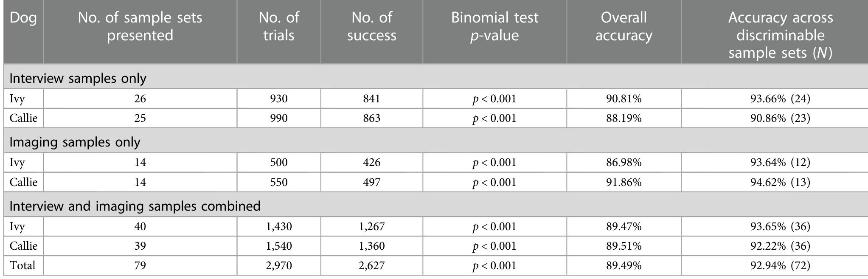This screenshot has width=868, height=279.
Task: Select the 2,970 total trials cell
Action: click(279, 266)
